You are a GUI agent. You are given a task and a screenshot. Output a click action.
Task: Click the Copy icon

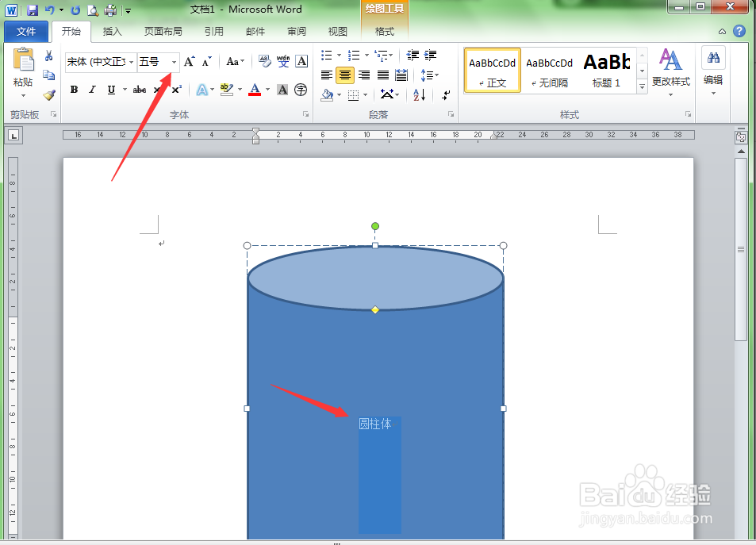(48, 75)
